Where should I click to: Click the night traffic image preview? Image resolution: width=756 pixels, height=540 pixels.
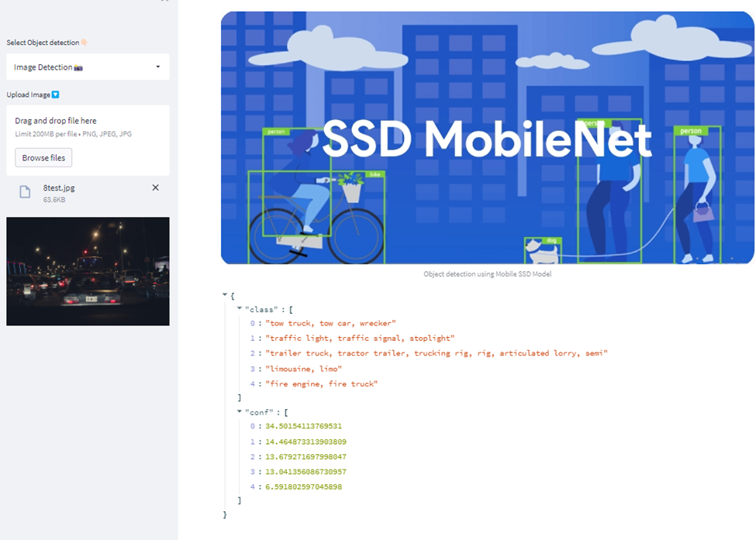click(88, 271)
